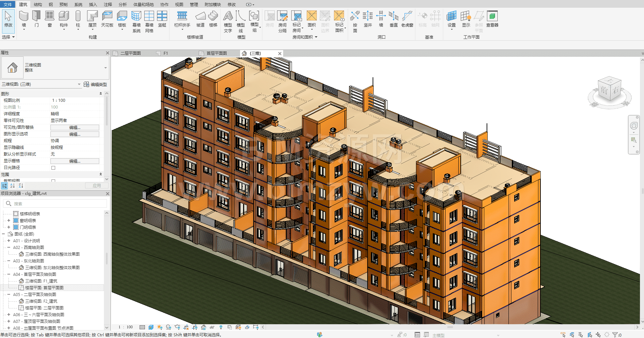Expand the 窗明细表 tree node
This screenshot has height=338, width=644.
click(9, 220)
